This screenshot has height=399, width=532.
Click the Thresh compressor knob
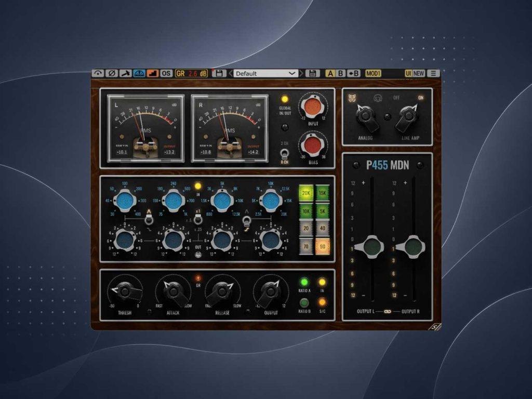pyautogui.click(x=125, y=291)
